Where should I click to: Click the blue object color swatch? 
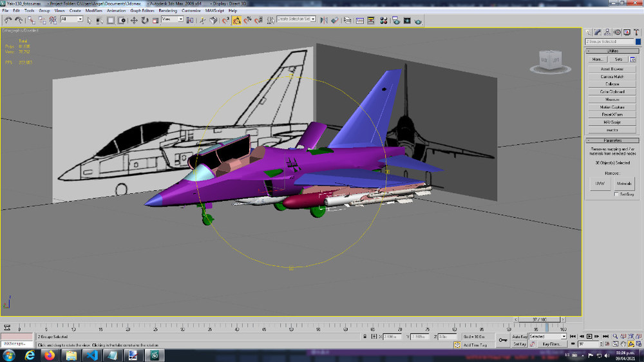coord(638,41)
